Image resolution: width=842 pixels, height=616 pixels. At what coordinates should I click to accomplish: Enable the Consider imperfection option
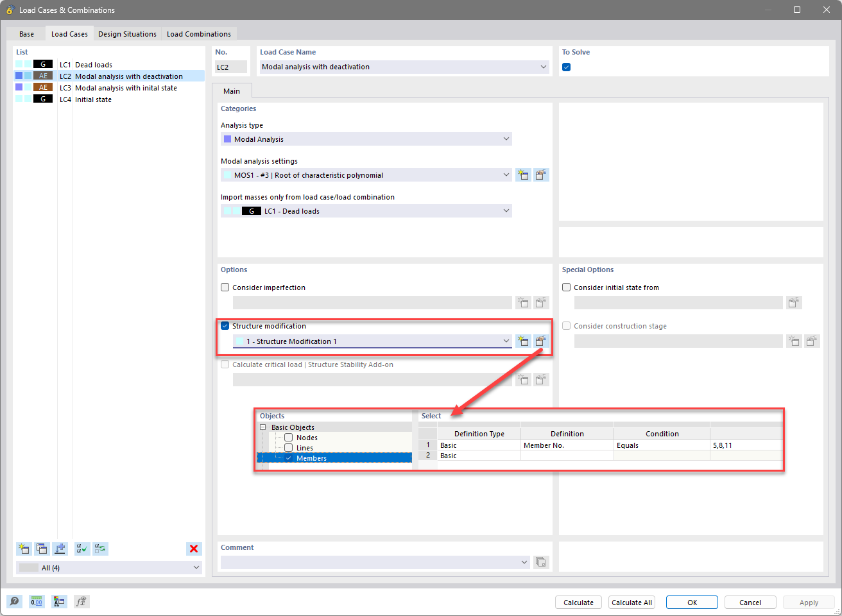click(225, 287)
